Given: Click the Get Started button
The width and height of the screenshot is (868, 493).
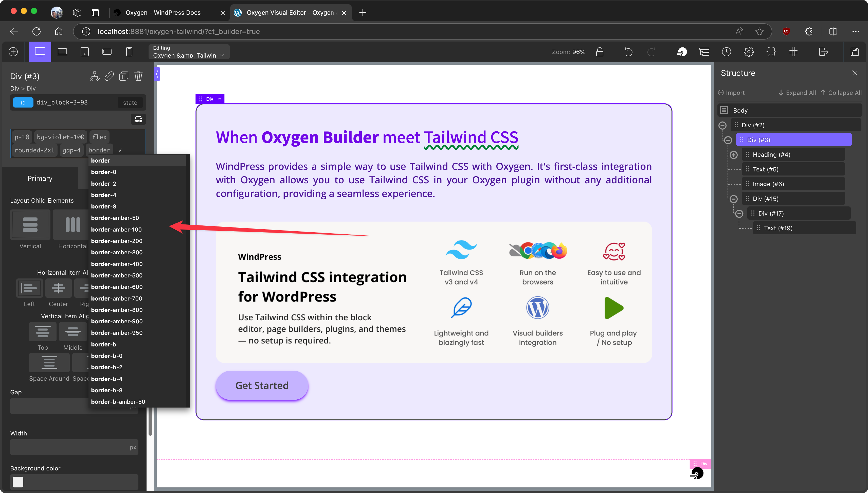Looking at the screenshot, I should (262, 385).
